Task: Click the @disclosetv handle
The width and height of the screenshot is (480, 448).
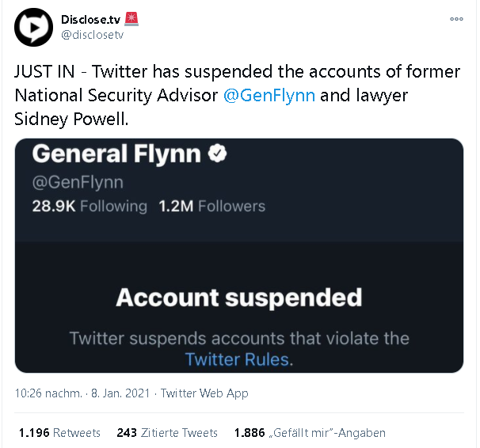Action: (x=92, y=34)
